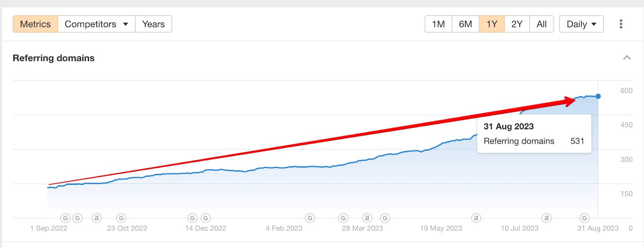Switch to the Years tab

click(153, 24)
